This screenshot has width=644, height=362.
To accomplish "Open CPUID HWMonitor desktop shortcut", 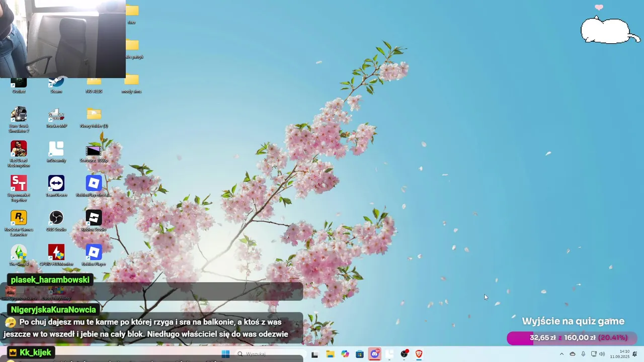I will tap(56, 255).
